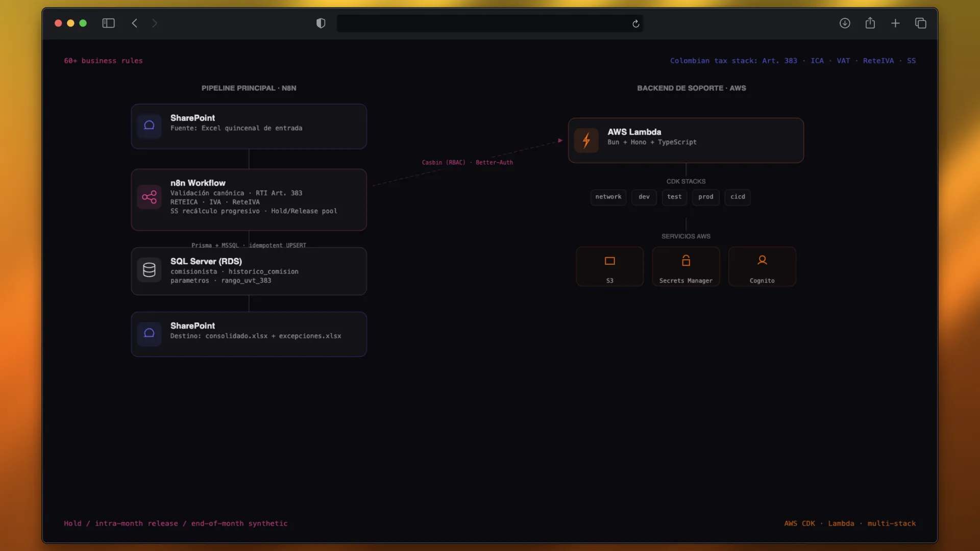Viewport: 980px width, 551px height.
Task: Focus the browser address bar
Action: tap(489, 23)
